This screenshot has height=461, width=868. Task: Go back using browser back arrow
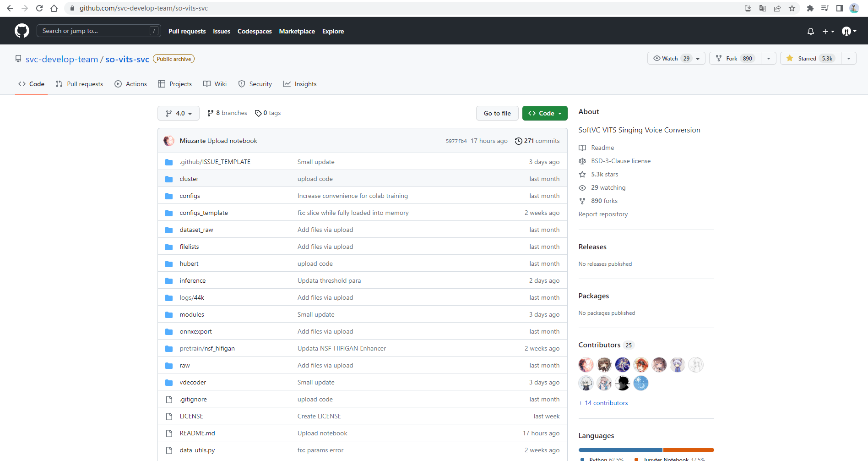click(10, 8)
